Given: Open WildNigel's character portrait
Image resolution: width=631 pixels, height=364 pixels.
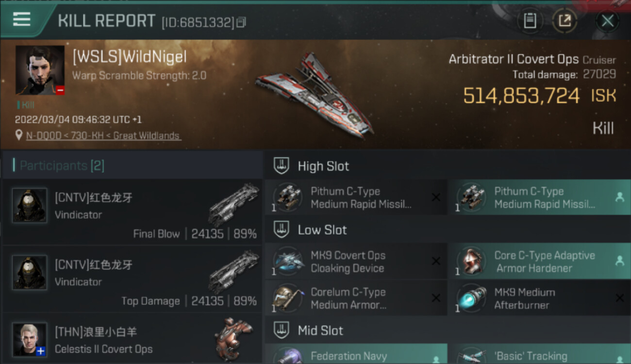Looking at the screenshot, I should tap(40, 70).
